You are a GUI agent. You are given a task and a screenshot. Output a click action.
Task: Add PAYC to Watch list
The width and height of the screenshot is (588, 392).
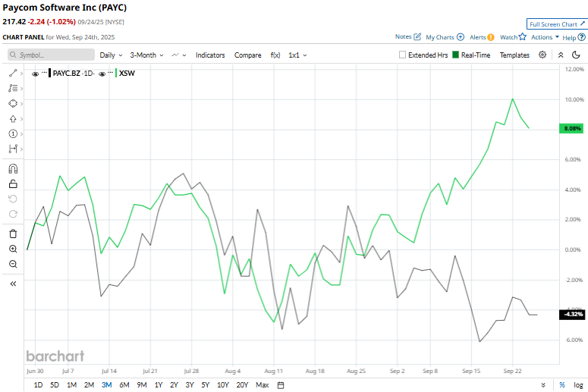(513, 37)
